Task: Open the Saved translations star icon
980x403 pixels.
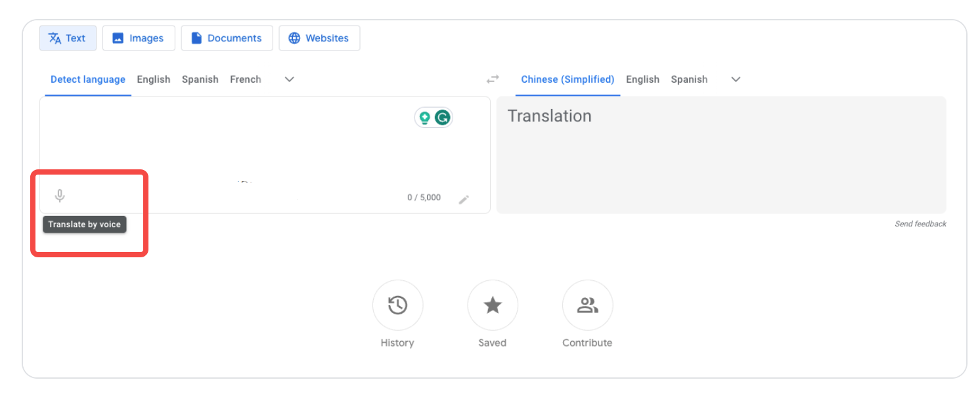Action: [x=492, y=305]
